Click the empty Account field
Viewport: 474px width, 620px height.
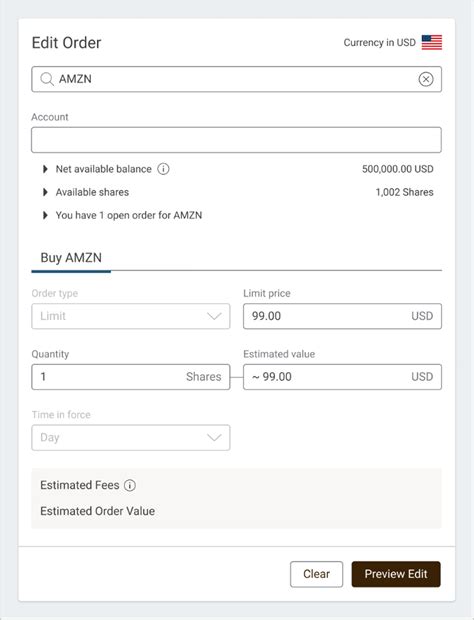[236, 140]
